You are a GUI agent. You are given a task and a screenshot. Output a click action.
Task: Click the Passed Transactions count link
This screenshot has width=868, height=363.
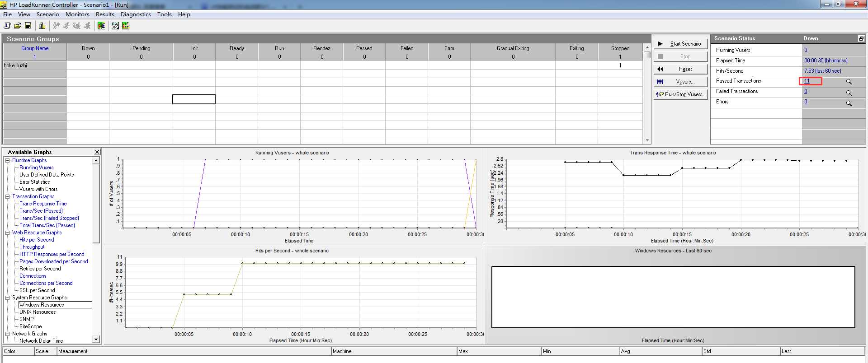[x=807, y=81]
